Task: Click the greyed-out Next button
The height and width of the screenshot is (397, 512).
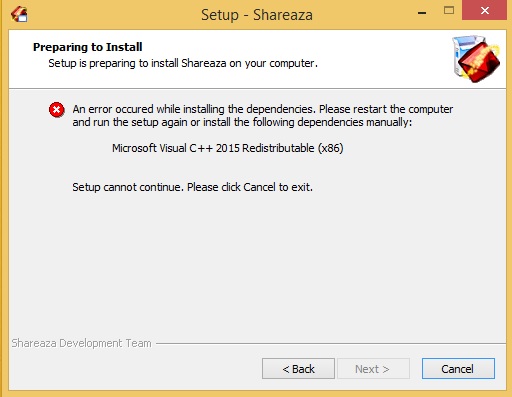Action: pyautogui.click(x=373, y=369)
